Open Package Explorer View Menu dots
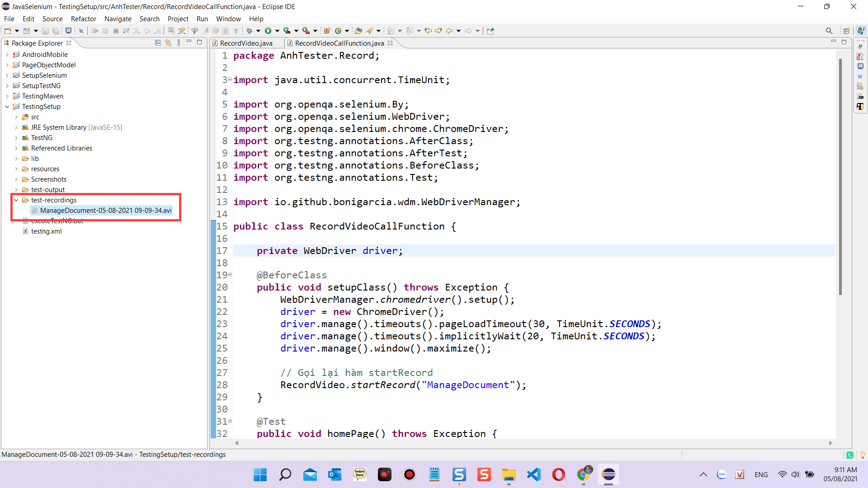 point(179,43)
